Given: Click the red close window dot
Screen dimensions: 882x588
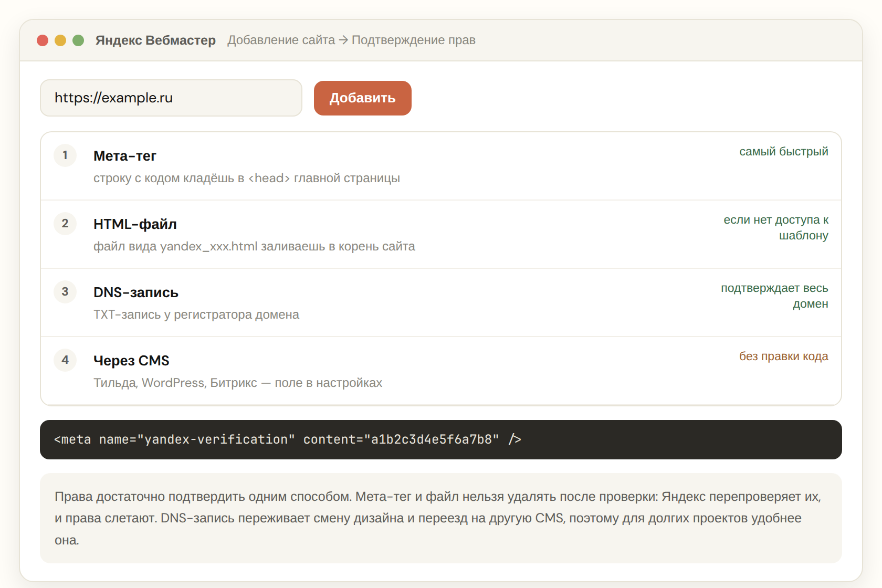Looking at the screenshot, I should click(43, 40).
